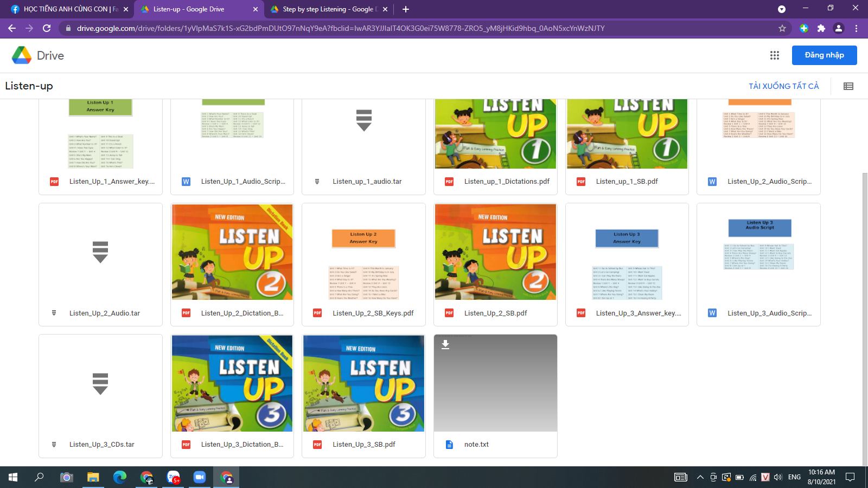Open the Chrome extensions puzzle icon
Image resolution: width=868 pixels, height=488 pixels.
[821, 28]
